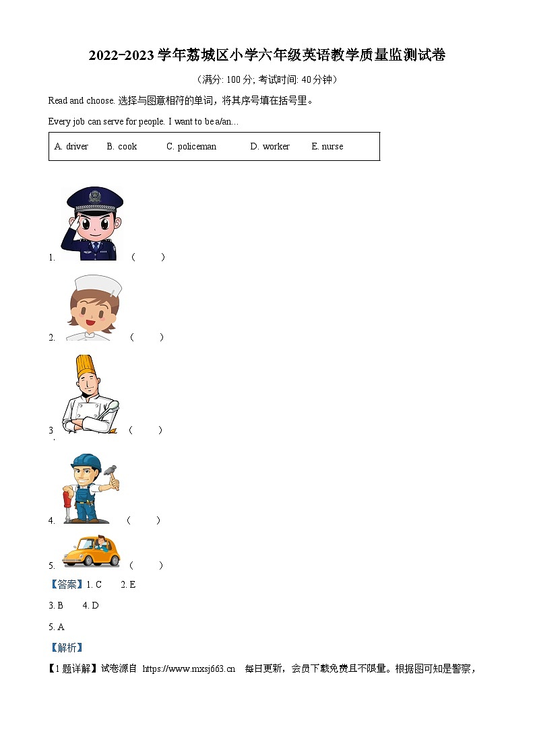Select option D. worker in word box
535x756 pixels.
270,146
